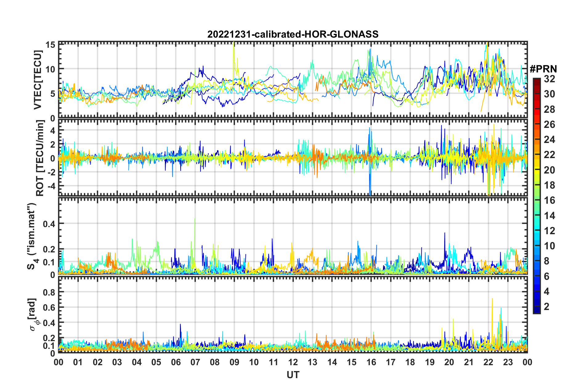Click x-axis tick label 20

(449, 362)
